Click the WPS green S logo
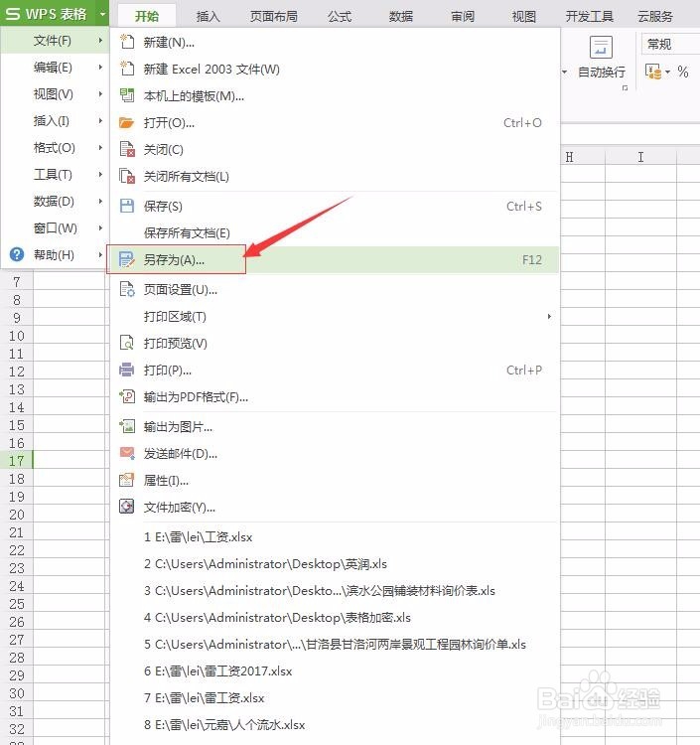Image resolution: width=700 pixels, height=745 pixels. (x=12, y=14)
